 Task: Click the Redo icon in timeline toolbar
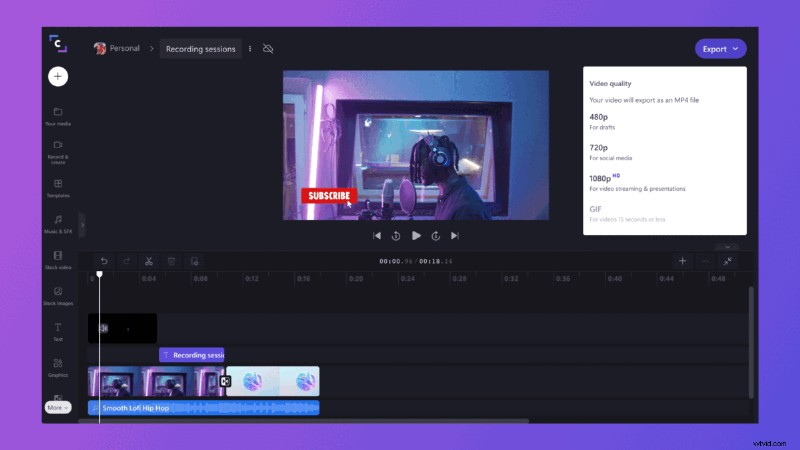tap(127, 261)
